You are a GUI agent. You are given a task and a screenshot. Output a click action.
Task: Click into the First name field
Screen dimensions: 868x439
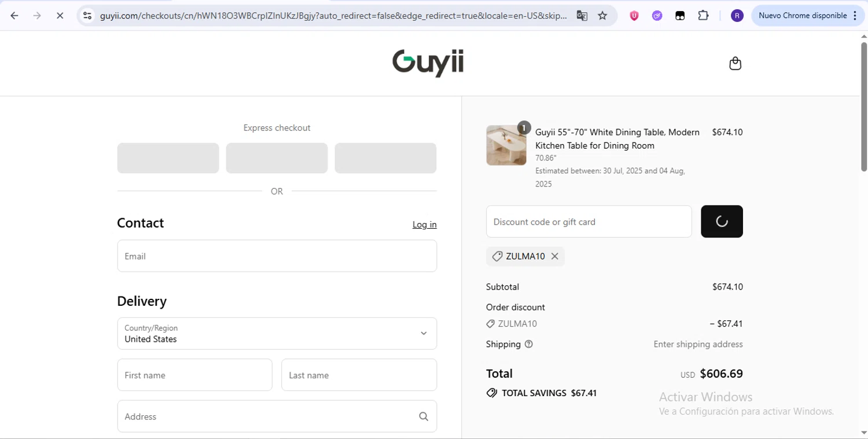194,375
